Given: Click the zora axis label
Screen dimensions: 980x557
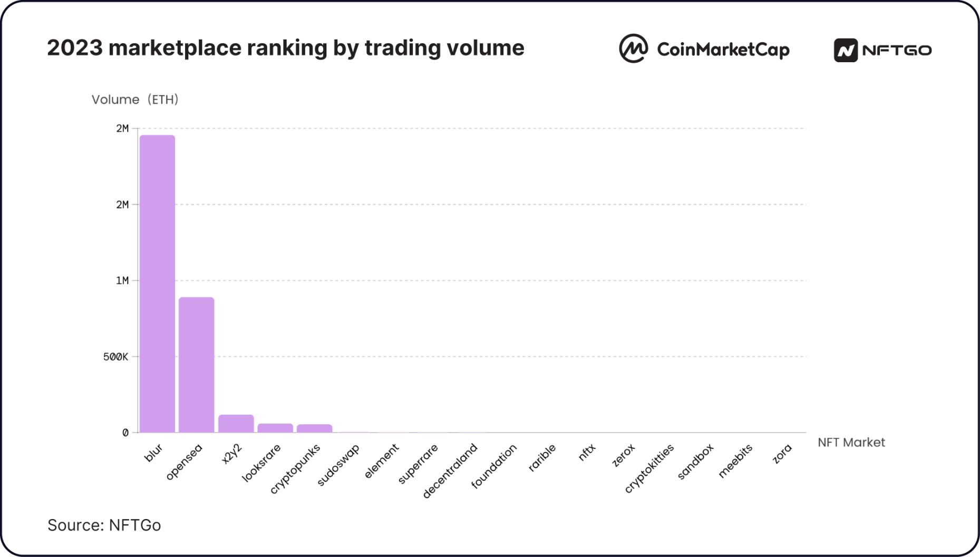Looking at the screenshot, I should coord(782,454).
